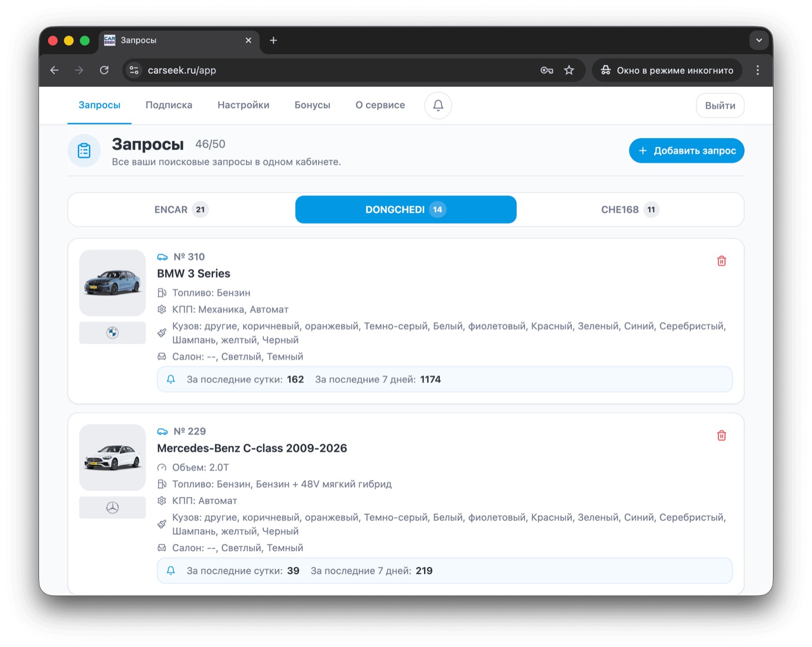Click the Mercedes-Benz logo badge
Viewport: 812px width, 647px height.
(x=112, y=507)
